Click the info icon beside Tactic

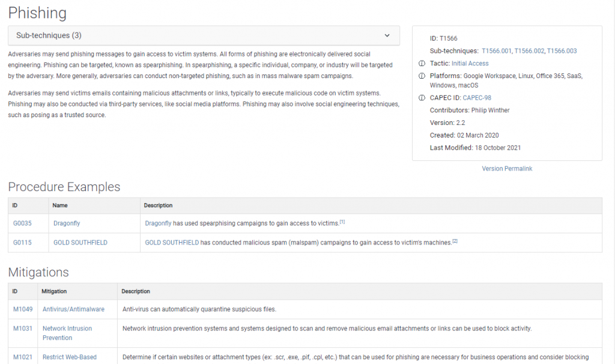[422, 64]
